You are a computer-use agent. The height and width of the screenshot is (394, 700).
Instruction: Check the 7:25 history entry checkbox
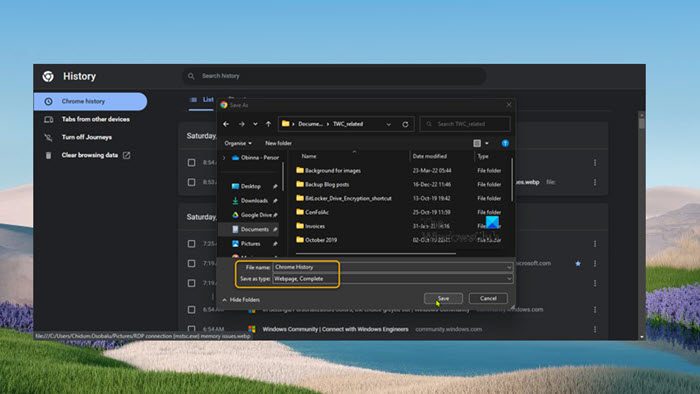point(192,244)
